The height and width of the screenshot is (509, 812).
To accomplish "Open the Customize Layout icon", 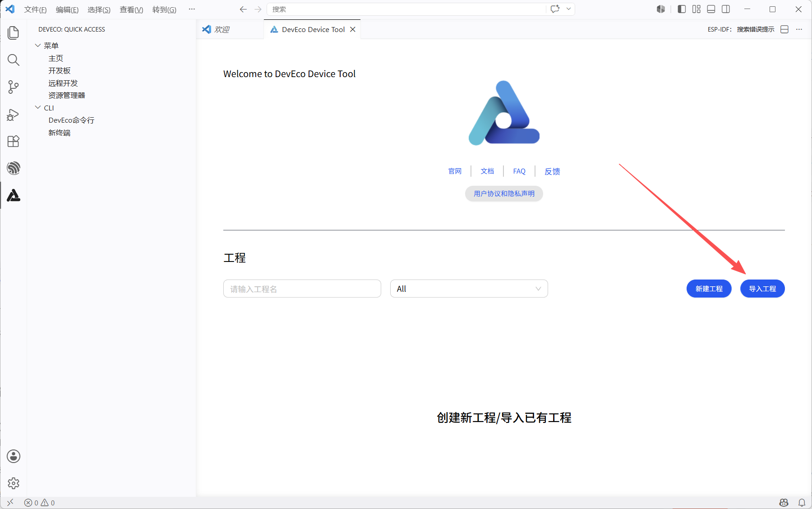I will 697,9.
